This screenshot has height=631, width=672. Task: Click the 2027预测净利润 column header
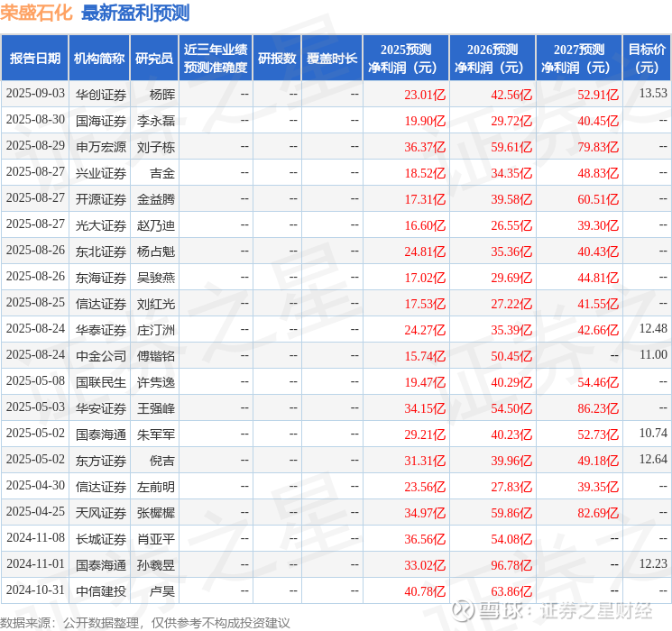[x=578, y=59]
